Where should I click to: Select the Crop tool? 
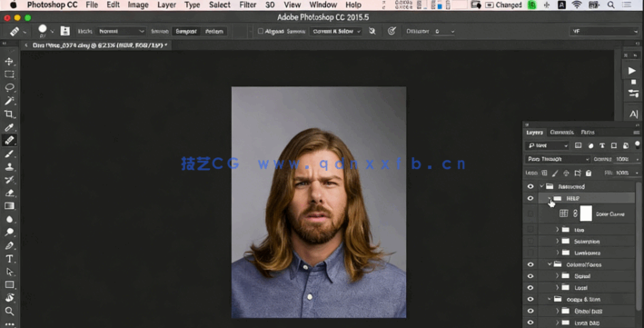point(9,114)
